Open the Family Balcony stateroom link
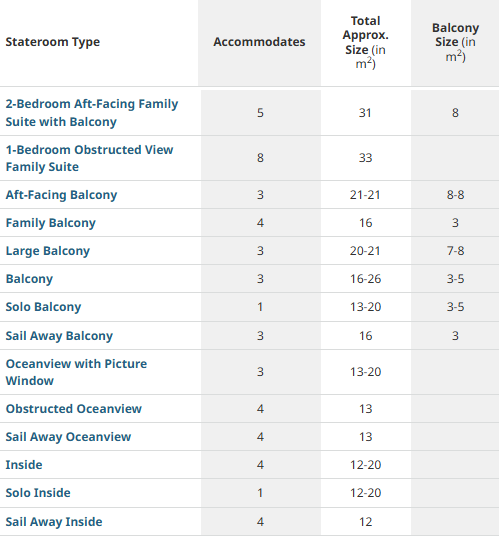Screen dimensions: 499x536 pyautogui.click(x=51, y=223)
